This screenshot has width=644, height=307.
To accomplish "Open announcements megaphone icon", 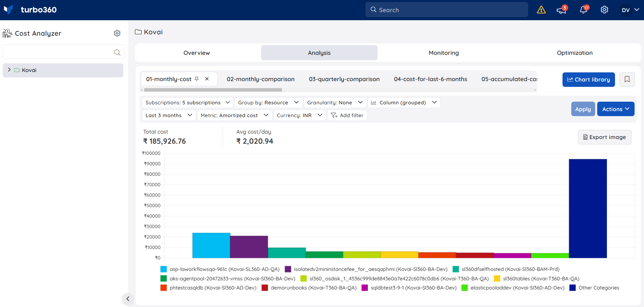I will click(x=561, y=10).
